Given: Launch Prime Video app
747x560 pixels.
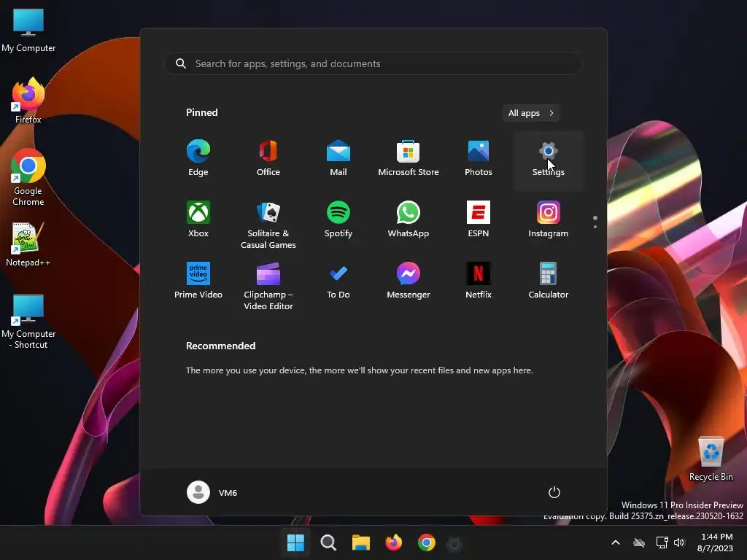Looking at the screenshot, I should click(x=198, y=281).
